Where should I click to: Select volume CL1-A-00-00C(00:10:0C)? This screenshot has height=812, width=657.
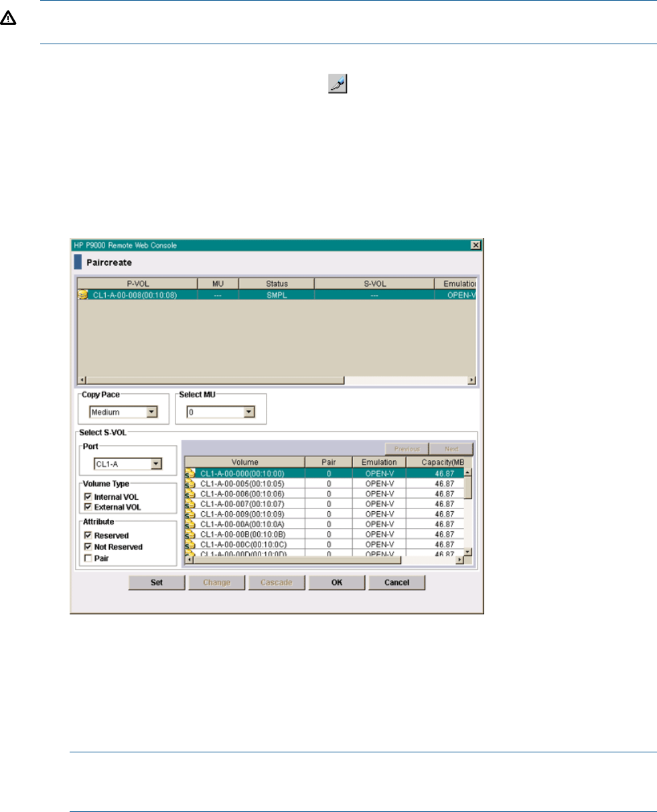[x=324, y=544]
